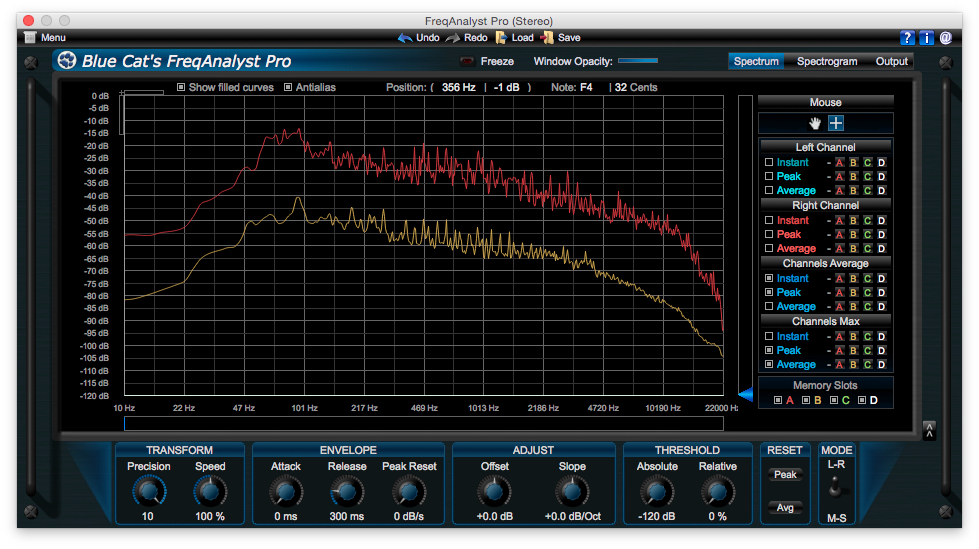Image resolution: width=979 pixels, height=549 pixels.
Task: Assign Channels Average Instant to slot C
Action: click(867, 279)
